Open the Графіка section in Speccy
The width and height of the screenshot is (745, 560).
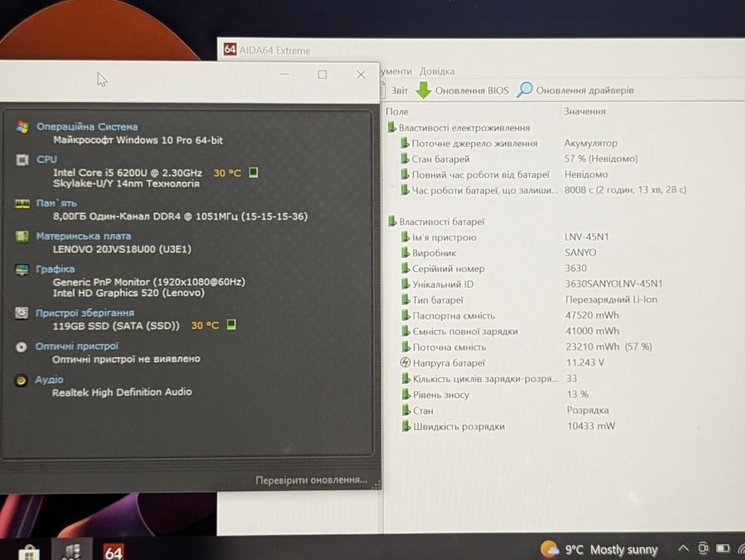(55, 270)
